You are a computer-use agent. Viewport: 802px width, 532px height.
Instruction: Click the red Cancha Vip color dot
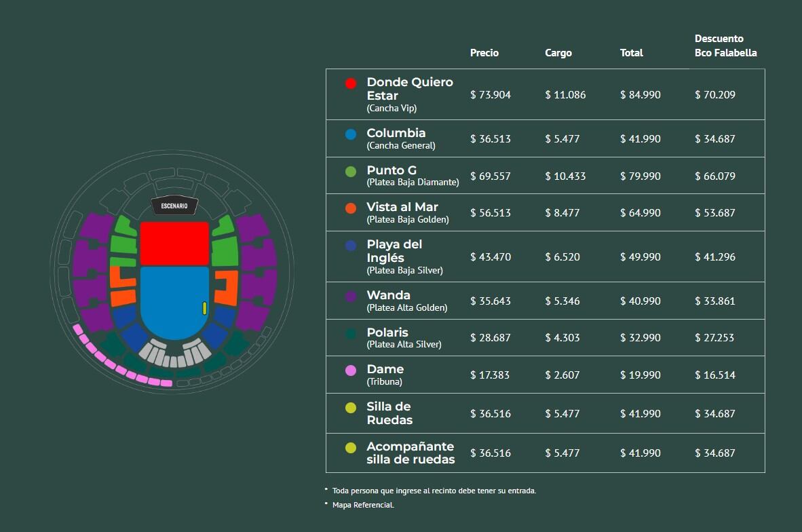point(351,83)
